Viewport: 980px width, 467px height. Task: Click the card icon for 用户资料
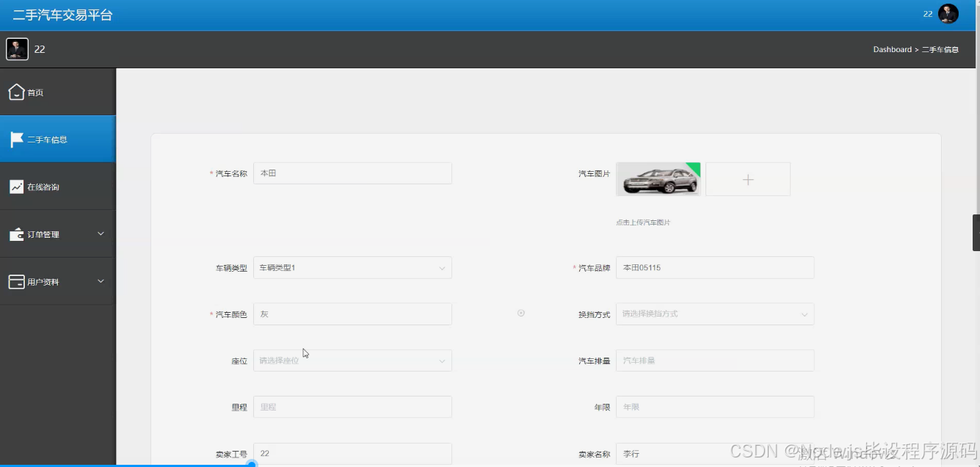pos(16,282)
